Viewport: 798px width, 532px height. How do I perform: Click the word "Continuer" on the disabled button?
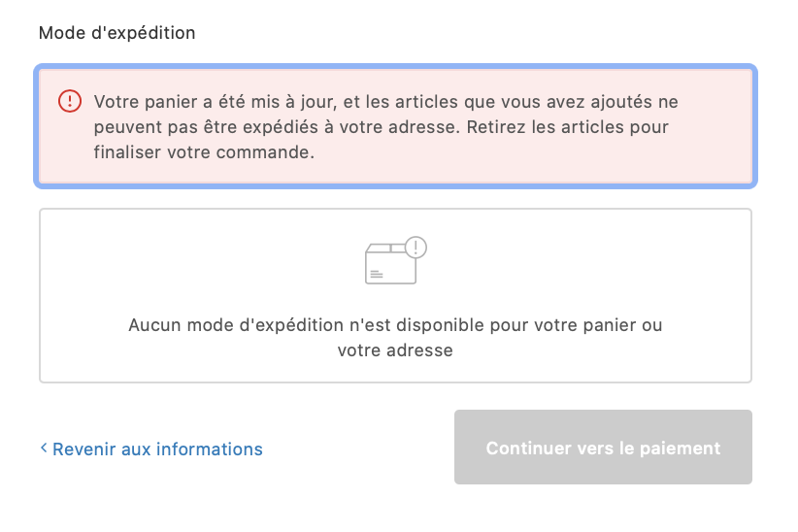(x=530, y=449)
